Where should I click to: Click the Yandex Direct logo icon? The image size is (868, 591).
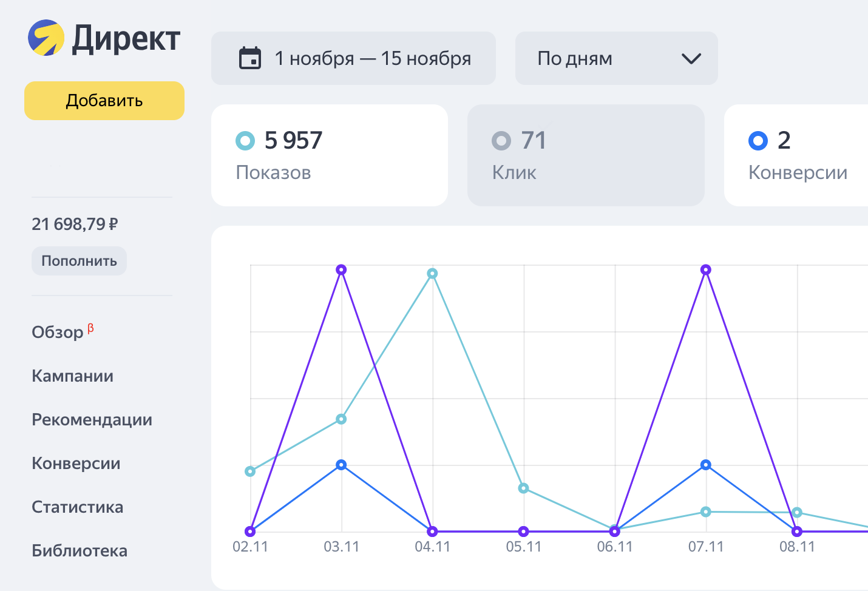point(46,38)
